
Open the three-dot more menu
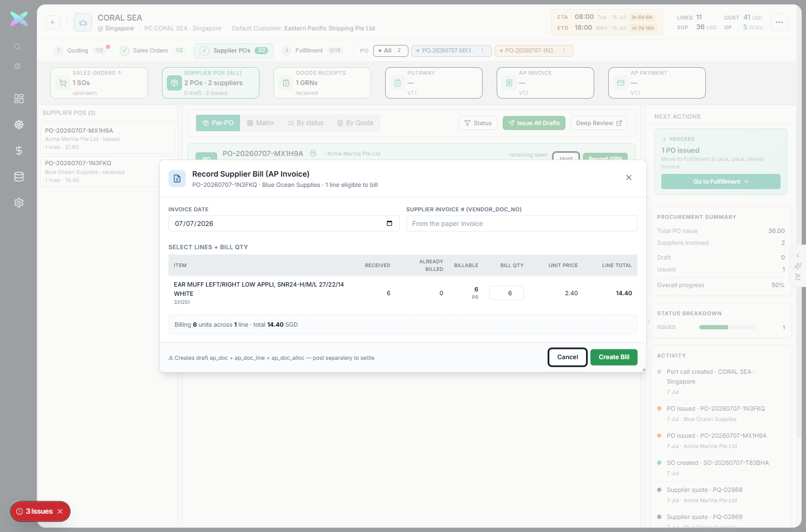[x=779, y=22]
